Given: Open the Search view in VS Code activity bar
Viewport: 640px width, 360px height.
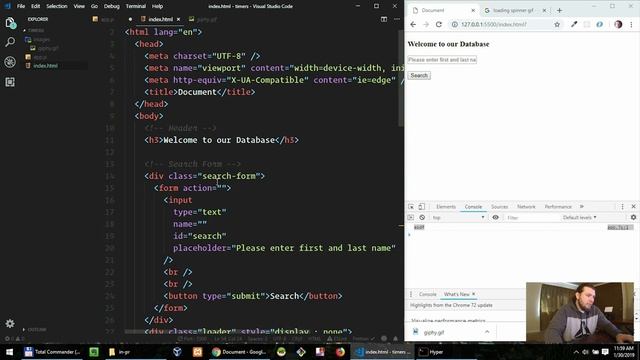Looking at the screenshot, I should coord(10,42).
